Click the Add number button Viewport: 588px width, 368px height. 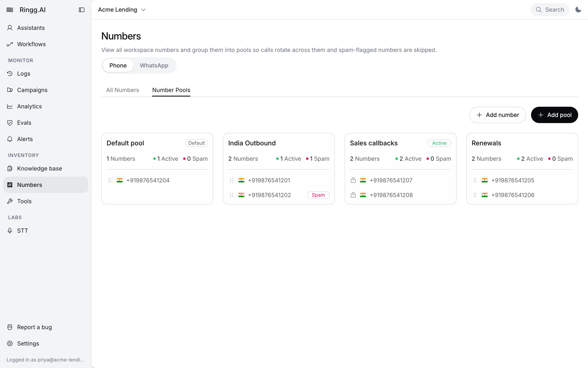tap(497, 115)
